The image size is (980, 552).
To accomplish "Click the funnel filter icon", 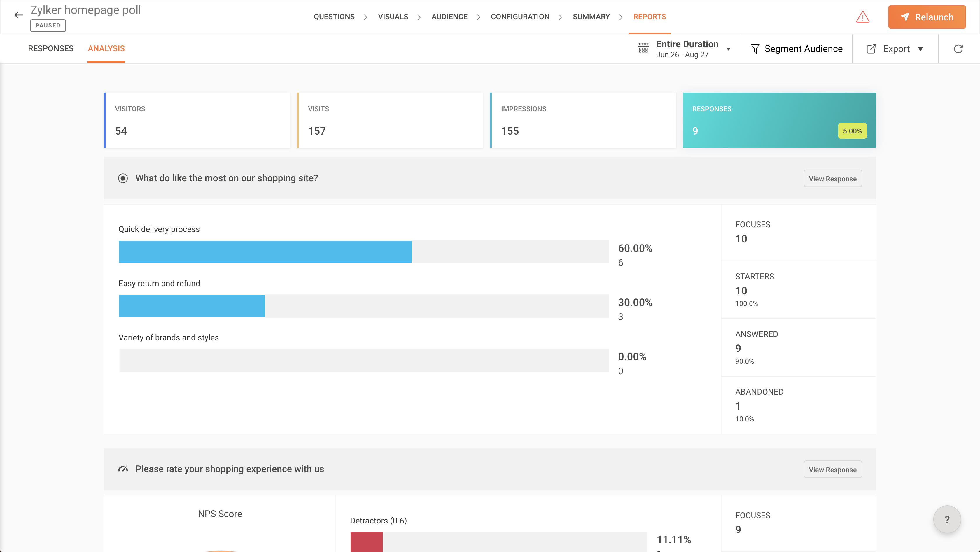I will [755, 49].
